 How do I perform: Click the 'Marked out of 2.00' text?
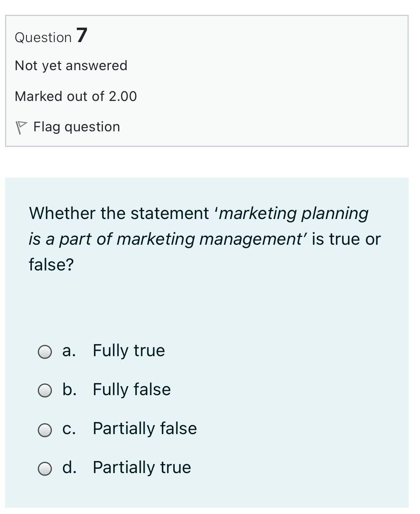76,96
